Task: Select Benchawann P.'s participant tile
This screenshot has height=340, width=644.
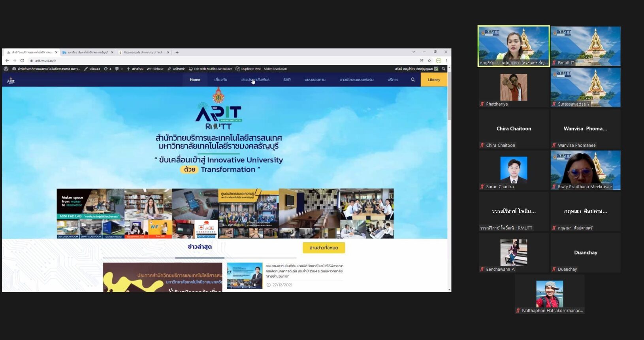Action: tap(514, 253)
